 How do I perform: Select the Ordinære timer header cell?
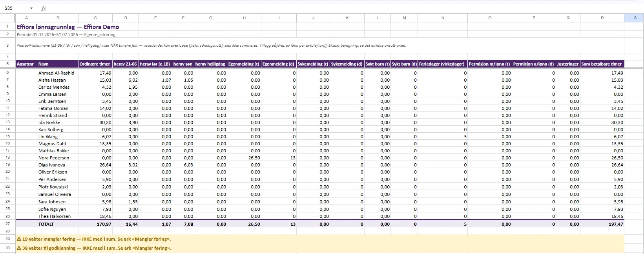pyautogui.click(x=95, y=64)
